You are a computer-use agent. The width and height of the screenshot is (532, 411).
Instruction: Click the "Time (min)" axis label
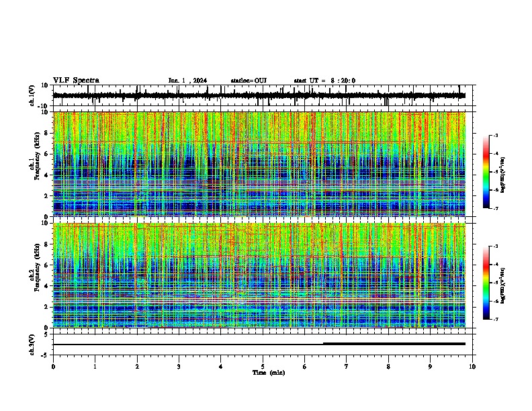point(269,373)
